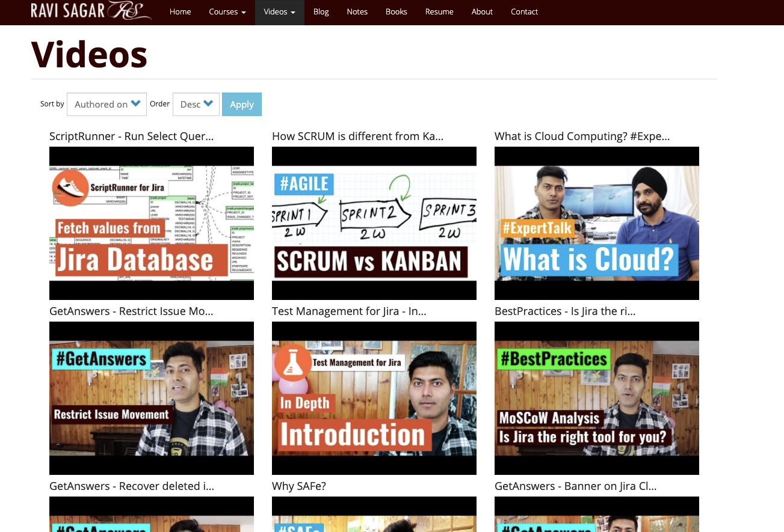Open GetAnswers Banner on Jira Cloud title
The height and width of the screenshot is (532, 784).
tap(575, 486)
